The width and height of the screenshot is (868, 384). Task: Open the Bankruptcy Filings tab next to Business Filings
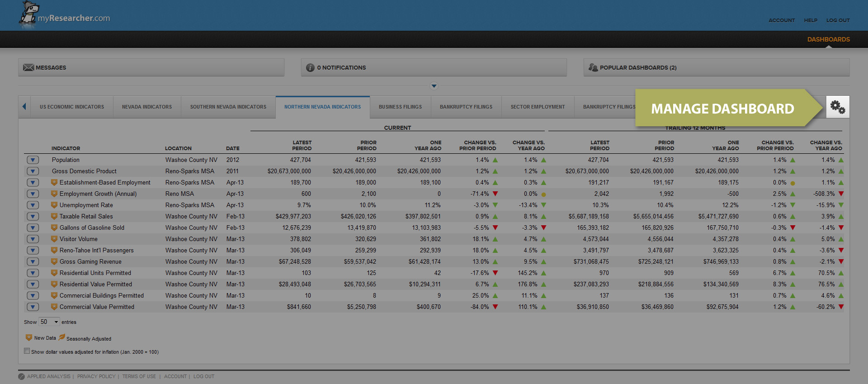click(466, 107)
